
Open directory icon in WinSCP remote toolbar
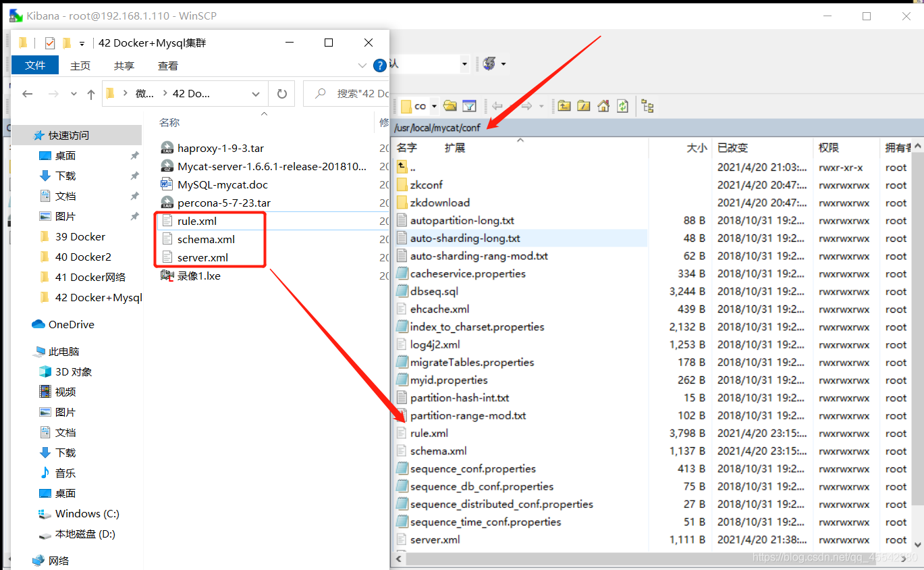(450, 106)
